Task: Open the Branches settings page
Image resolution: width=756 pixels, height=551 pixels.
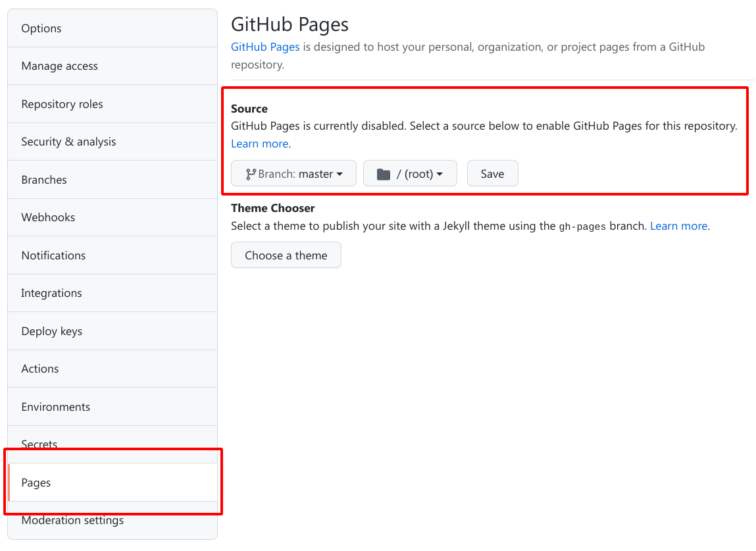Action: [x=43, y=180]
